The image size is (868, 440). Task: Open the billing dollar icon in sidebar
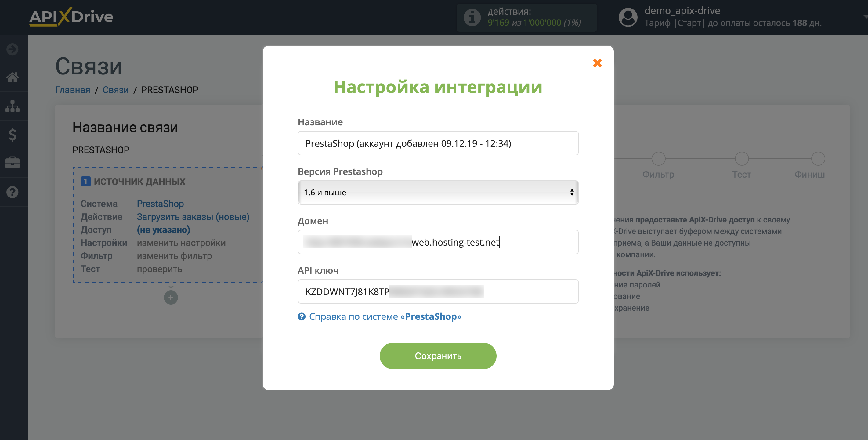point(13,135)
